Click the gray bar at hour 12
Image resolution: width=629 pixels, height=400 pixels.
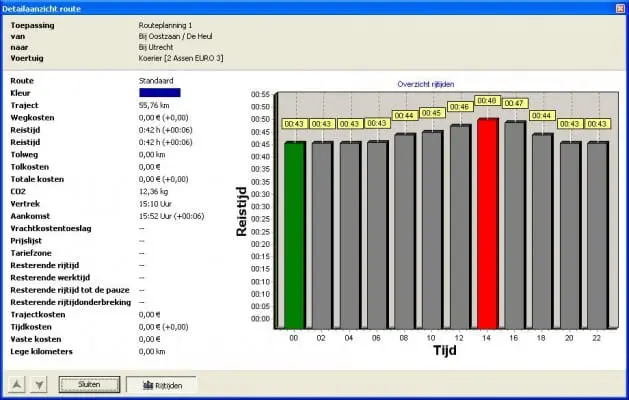460,227
